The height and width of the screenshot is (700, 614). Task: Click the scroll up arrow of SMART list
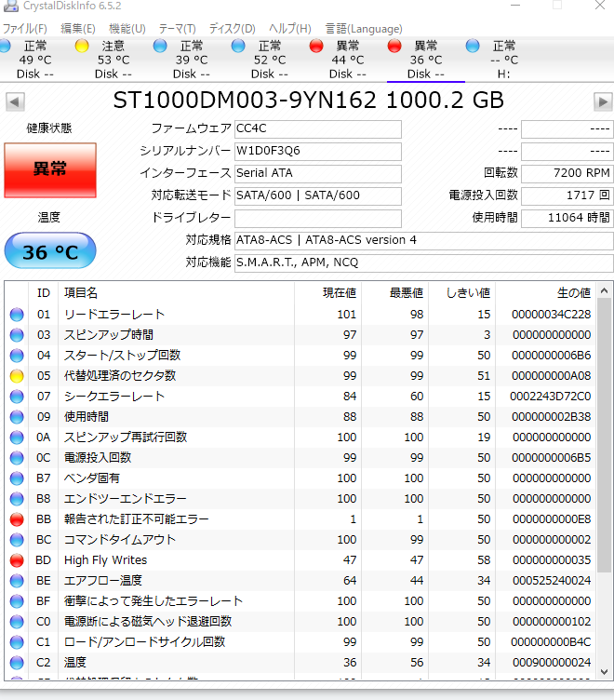point(604,291)
